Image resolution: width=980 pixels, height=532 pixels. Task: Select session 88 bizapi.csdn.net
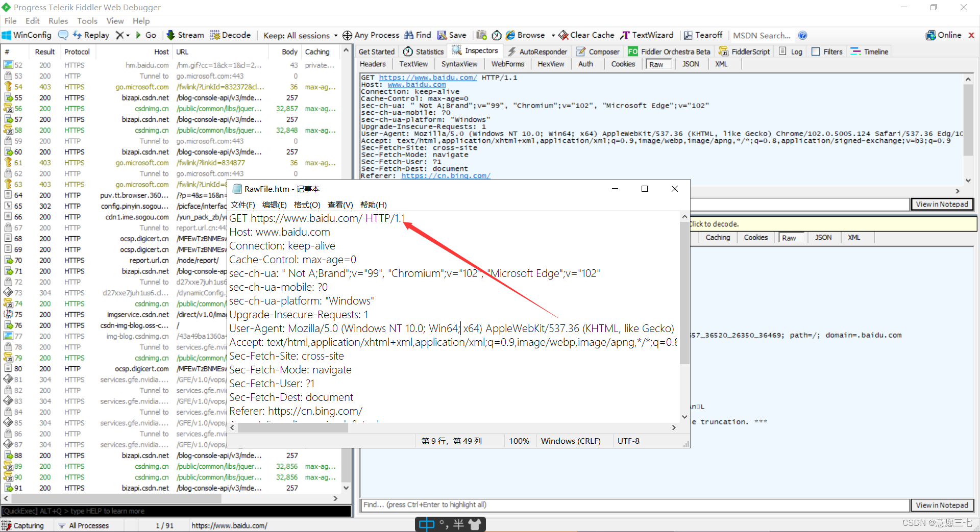coord(171,455)
